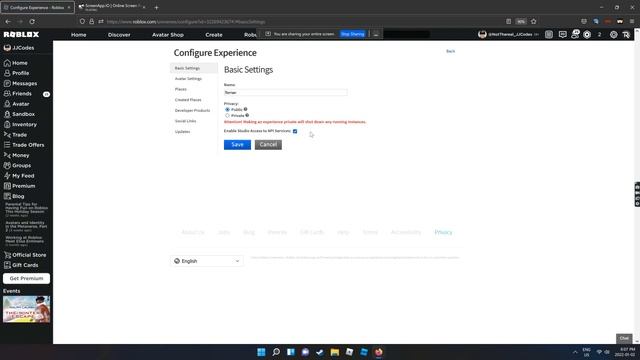Viewport: 640px width, 360px height.
Task: Open My Feed in the sidebar
Action: [19, 176]
